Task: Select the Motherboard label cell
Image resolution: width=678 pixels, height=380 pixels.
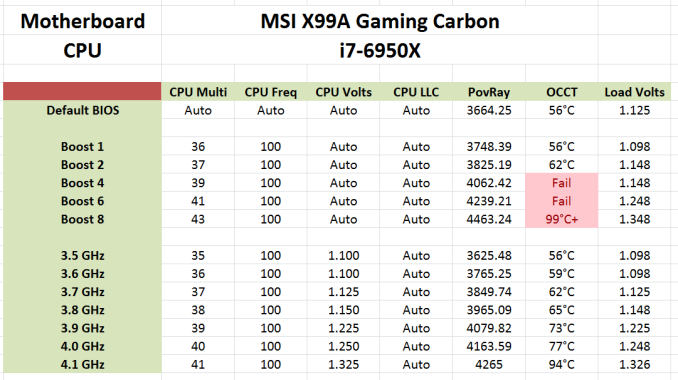Action: click(82, 21)
